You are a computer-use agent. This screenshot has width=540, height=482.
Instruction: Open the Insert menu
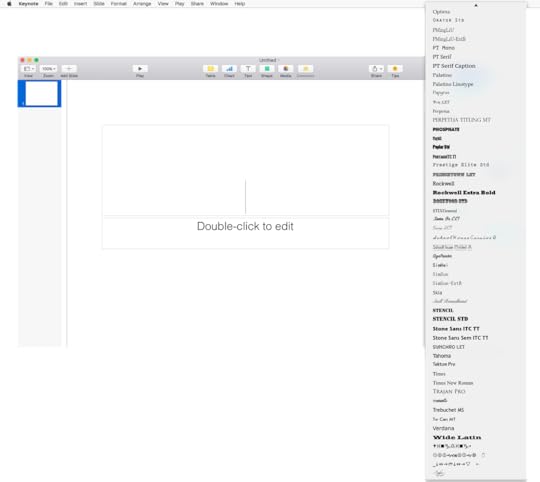pyautogui.click(x=81, y=4)
